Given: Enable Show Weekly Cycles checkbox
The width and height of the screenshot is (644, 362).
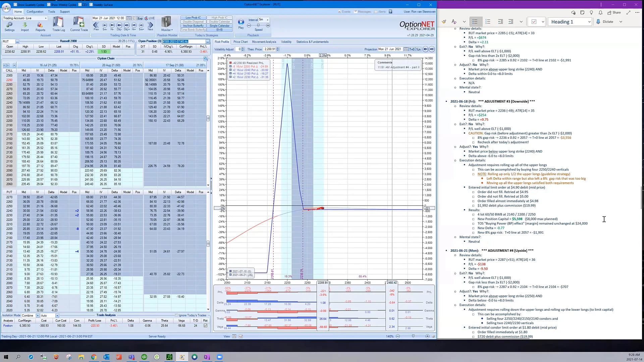Looking at the screenshot, I should tap(49, 5).
